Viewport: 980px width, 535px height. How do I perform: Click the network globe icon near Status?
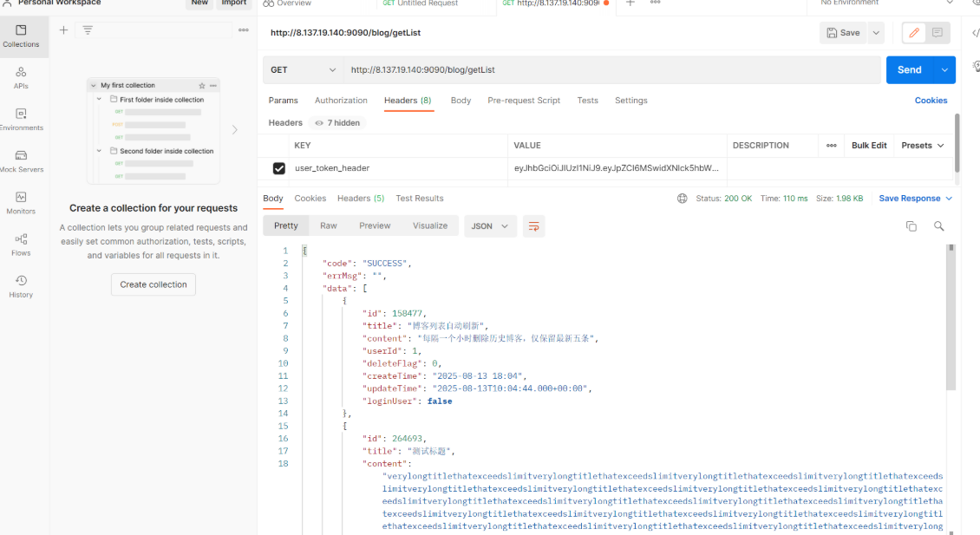682,199
